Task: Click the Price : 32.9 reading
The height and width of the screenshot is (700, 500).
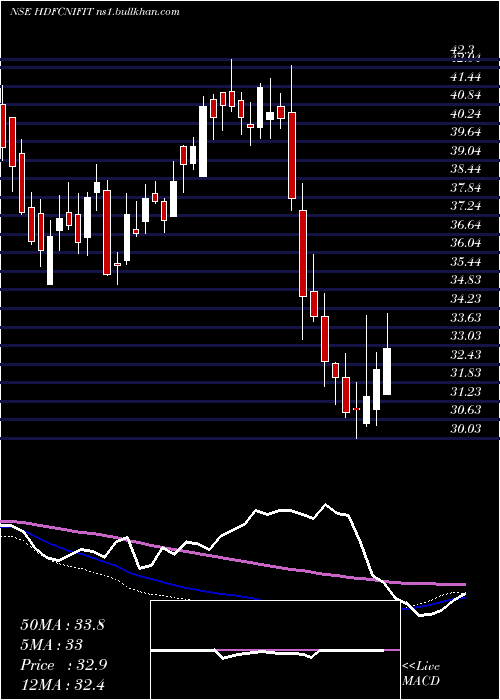Action: tap(62, 665)
